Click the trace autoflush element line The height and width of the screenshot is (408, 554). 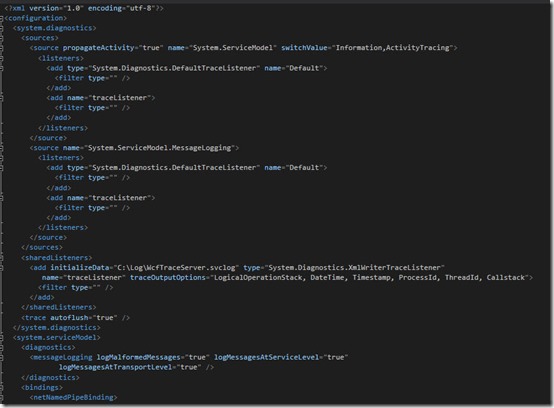(x=76, y=318)
